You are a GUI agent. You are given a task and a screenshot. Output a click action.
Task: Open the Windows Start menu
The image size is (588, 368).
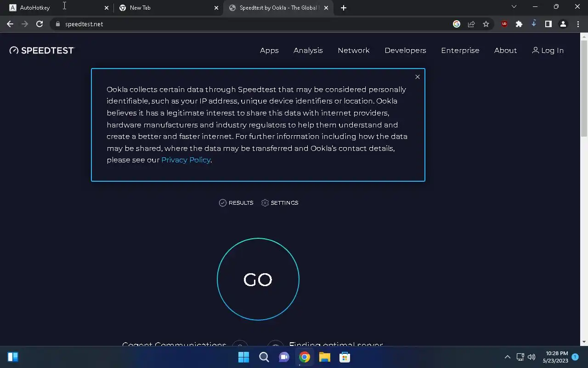[243, 357]
